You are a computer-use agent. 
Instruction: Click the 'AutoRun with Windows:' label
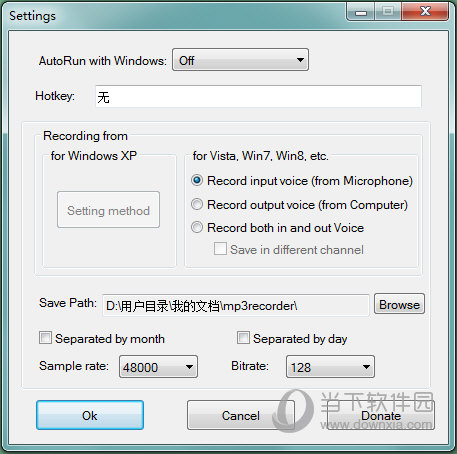coord(103,61)
